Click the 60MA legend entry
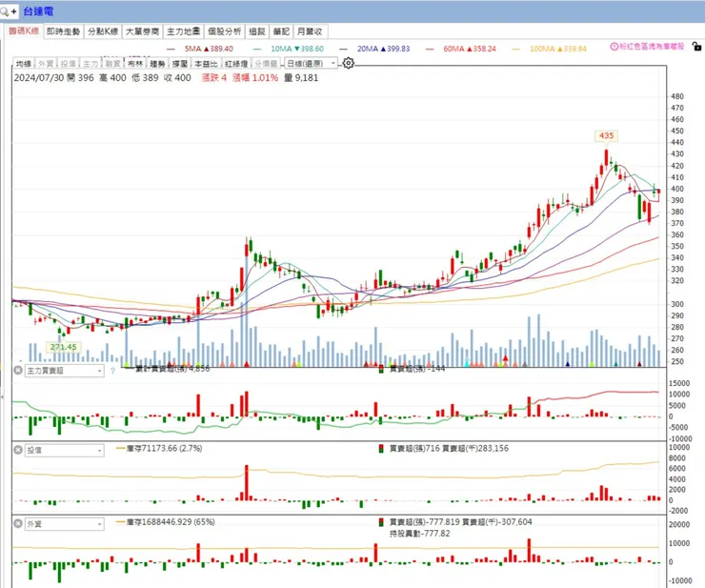The image size is (705, 588). click(461, 49)
